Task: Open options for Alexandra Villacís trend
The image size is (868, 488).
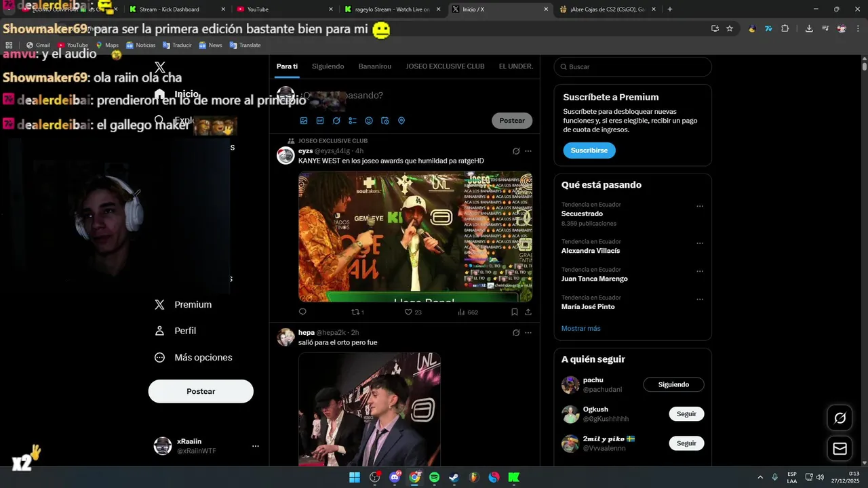Action: [700, 243]
